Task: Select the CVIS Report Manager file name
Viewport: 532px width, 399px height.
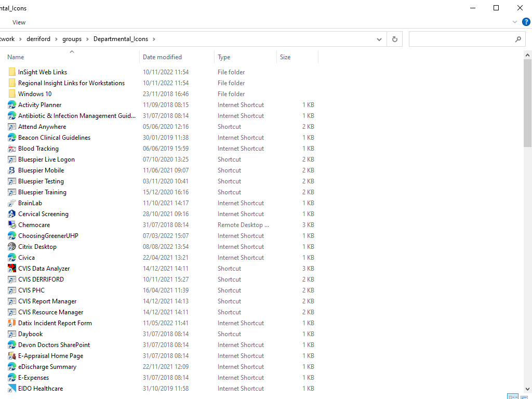Action: pyautogui.click(x=47, y=301)
